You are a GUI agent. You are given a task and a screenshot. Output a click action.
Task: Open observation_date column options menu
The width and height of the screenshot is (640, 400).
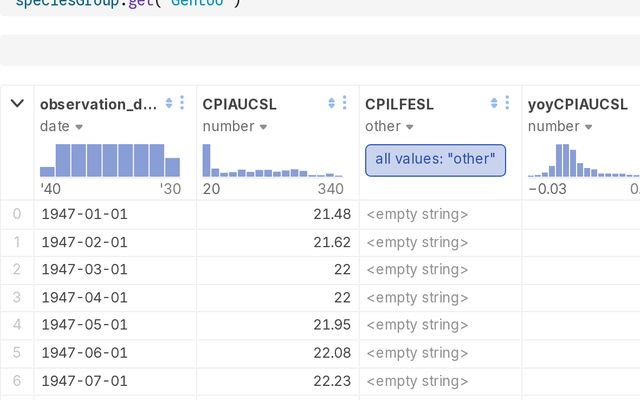click(182, 103)
